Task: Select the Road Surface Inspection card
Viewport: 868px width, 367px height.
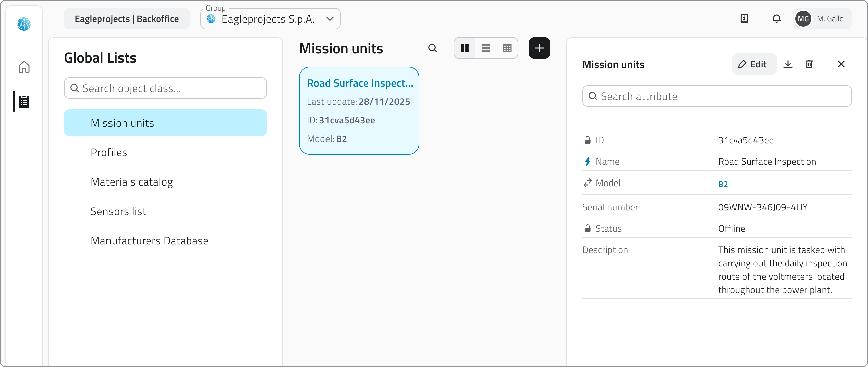Action: coord(359,111)
